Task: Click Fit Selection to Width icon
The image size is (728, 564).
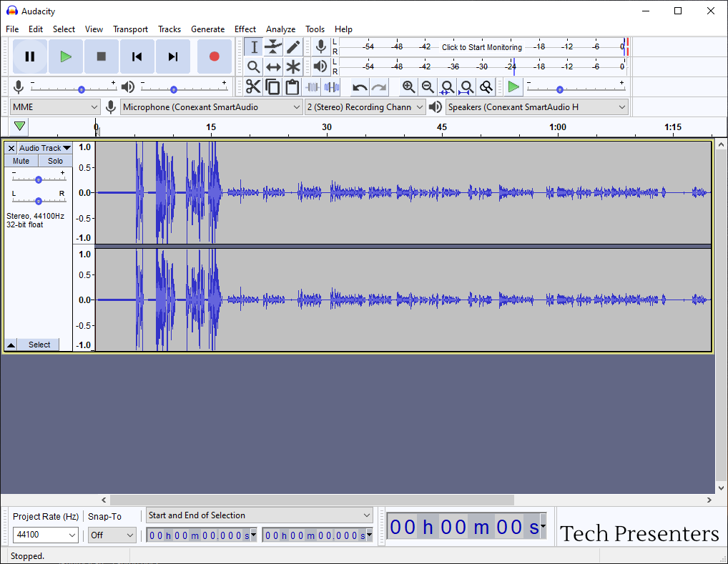Action: click(x=447, y=86)
